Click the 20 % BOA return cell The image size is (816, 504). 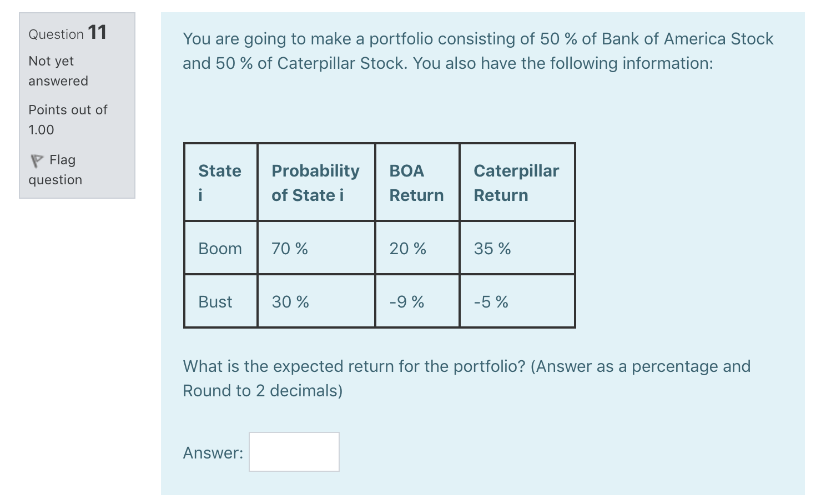click(407, 248)
